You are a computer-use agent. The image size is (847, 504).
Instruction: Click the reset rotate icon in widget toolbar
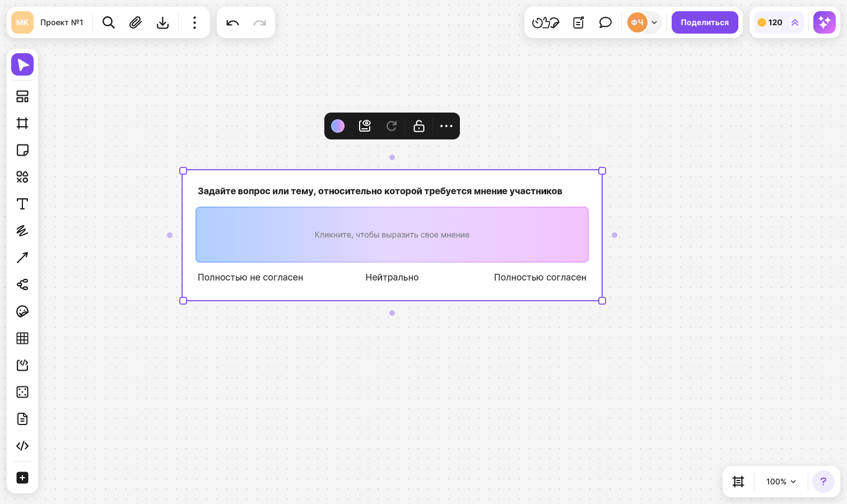[392, 126]
